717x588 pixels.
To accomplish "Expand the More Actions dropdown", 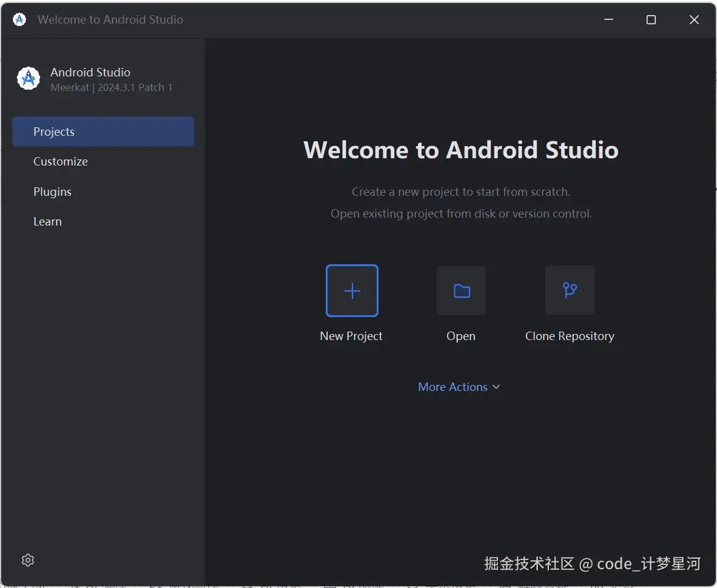I will click(459, 387).
